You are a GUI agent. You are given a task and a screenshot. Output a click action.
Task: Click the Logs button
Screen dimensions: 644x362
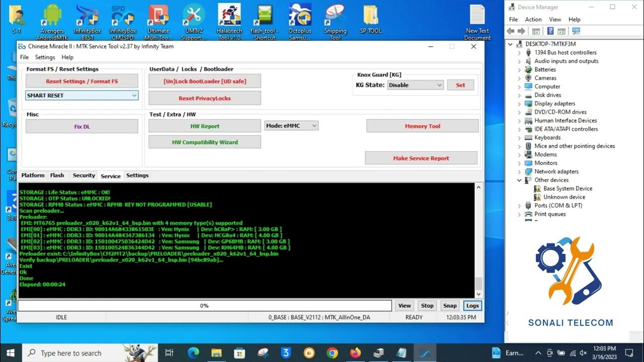pyautogui.click(x=472, y=305)
